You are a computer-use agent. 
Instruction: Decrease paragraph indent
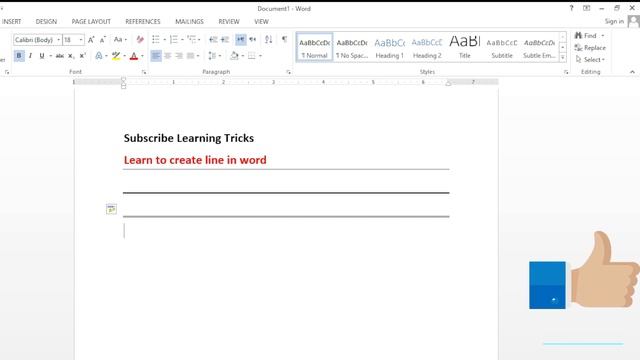(x=213, y=39)
